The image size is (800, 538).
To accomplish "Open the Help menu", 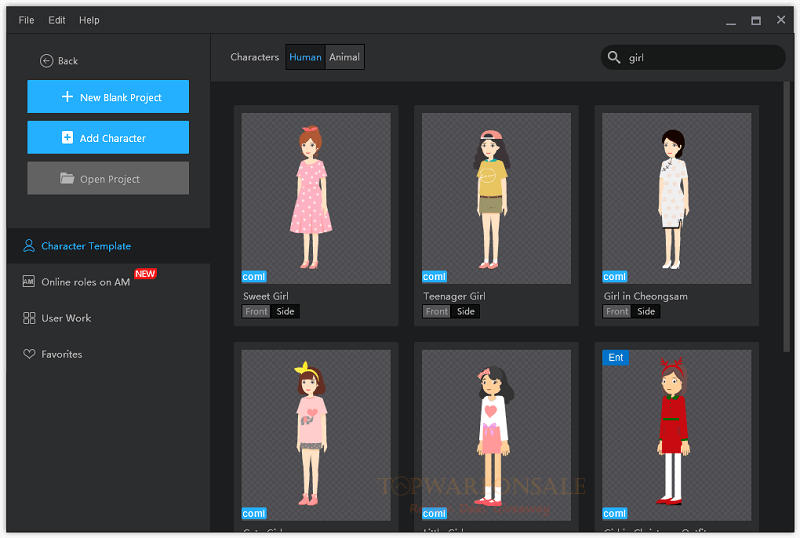I will (89, 20).
